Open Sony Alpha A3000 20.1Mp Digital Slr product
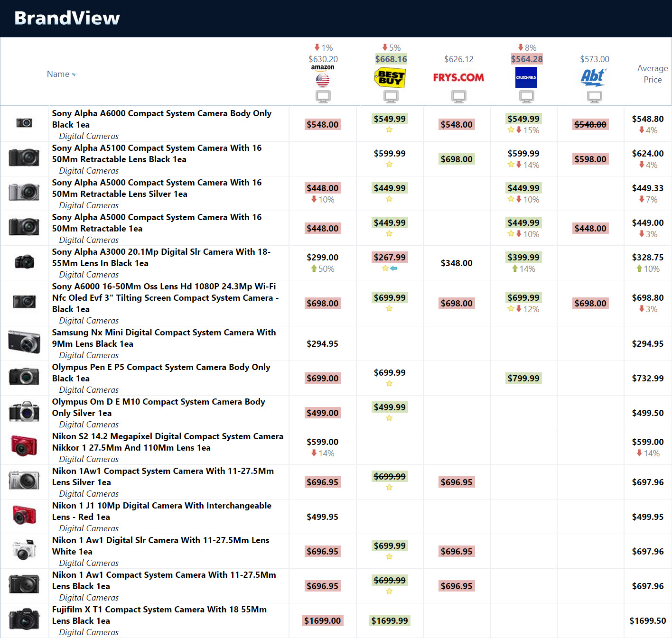The image size is (672, 638). (161, 257)
